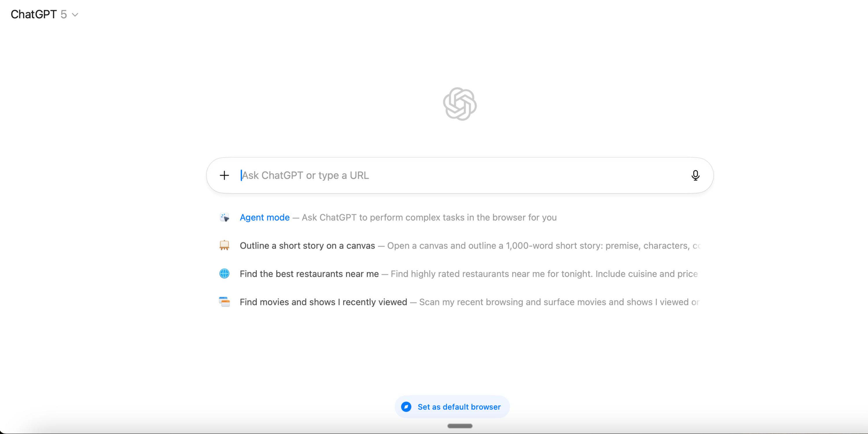The height and width of the screenshot is (434, 868).
Task: Click the microphone voice input icon
Action: [x=695, y=175]
